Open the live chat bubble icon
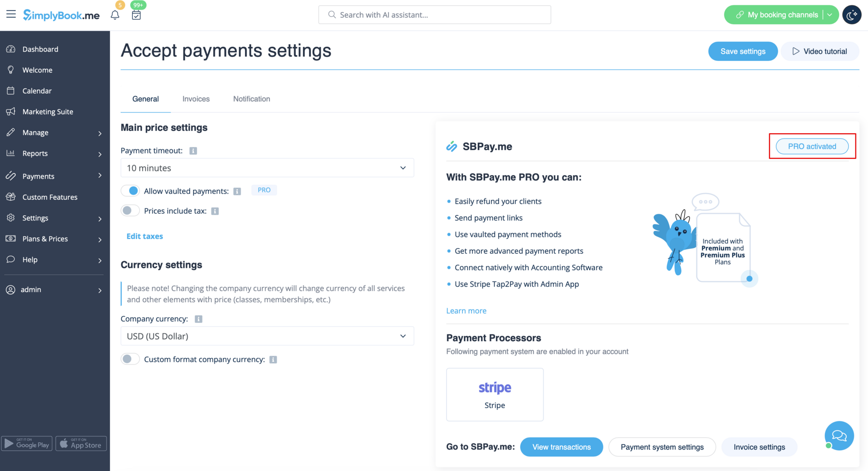 [x=839, y=436]
